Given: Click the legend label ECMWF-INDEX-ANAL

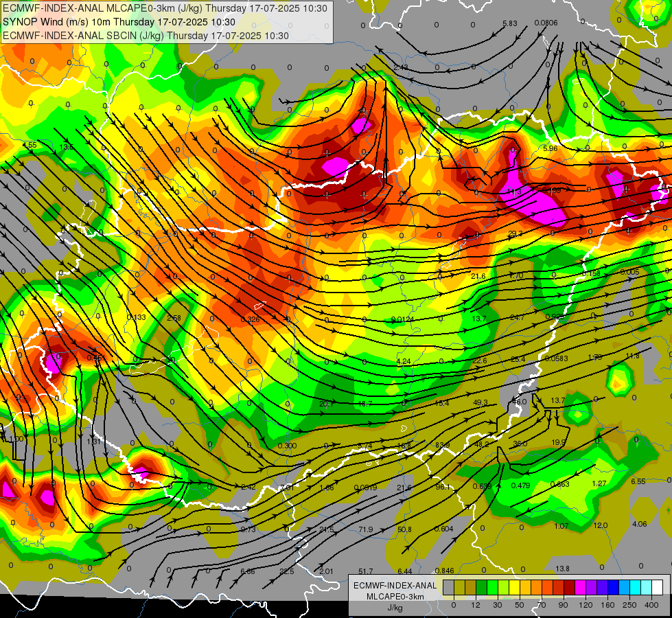Looking at the screenshot, I should (395, 586).
